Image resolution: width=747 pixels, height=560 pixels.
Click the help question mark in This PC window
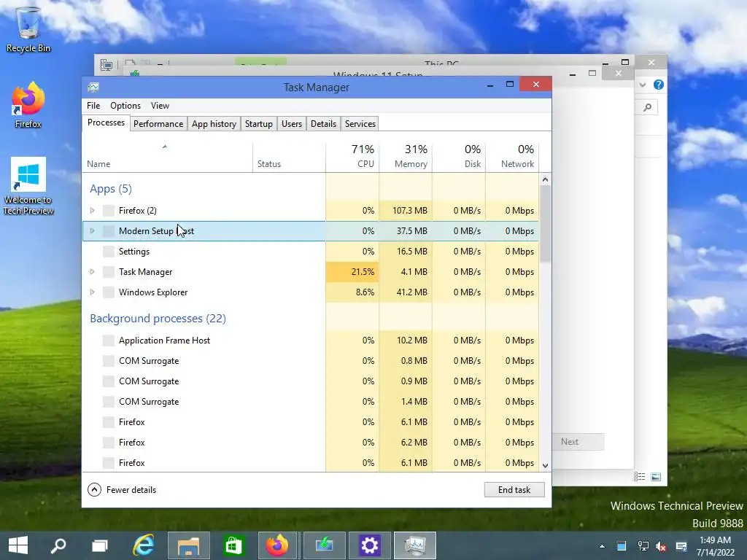point(659,85)
